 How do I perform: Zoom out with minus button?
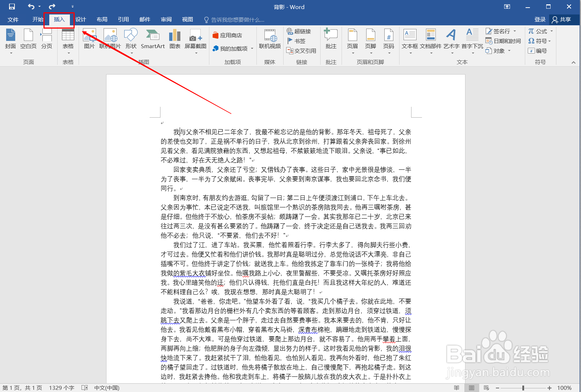497,388
